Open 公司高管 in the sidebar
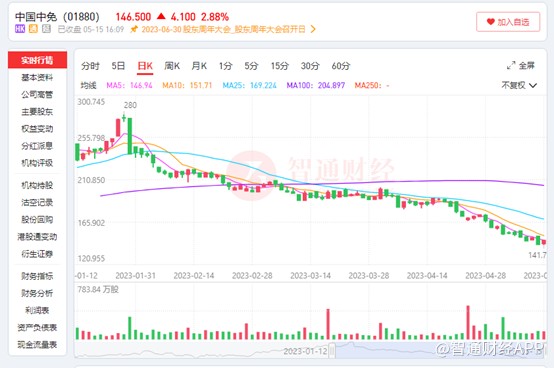554x368 pixels. (37, 94)
